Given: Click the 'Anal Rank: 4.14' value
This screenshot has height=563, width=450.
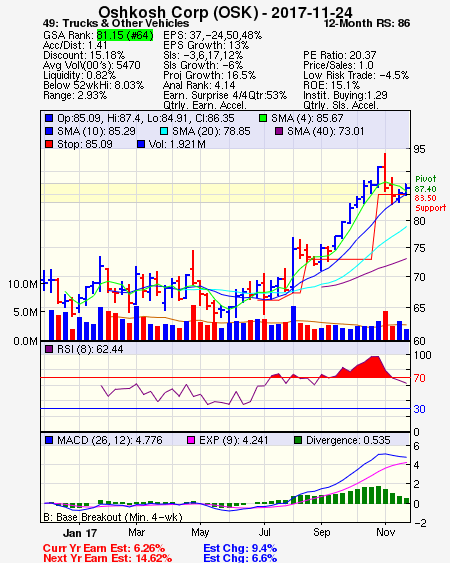Looking at the screenshot, I should pyautogui.click(x=199, y=85).
